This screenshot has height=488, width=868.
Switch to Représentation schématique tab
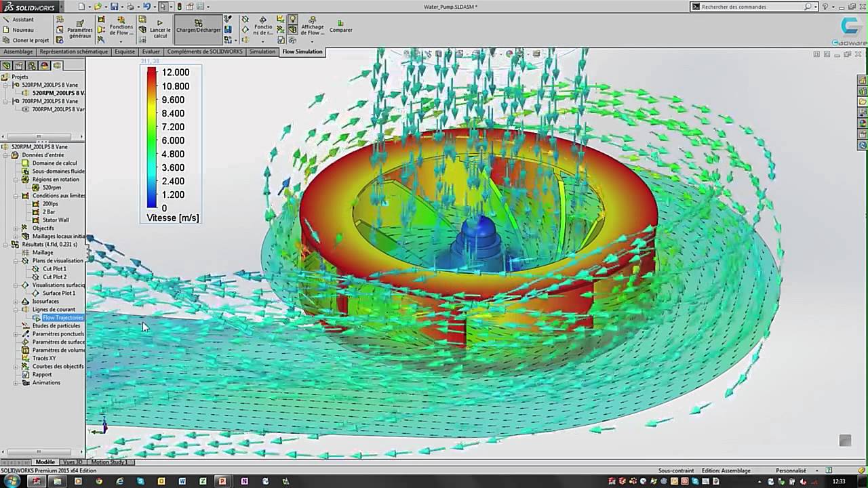[x=74, y=52]
